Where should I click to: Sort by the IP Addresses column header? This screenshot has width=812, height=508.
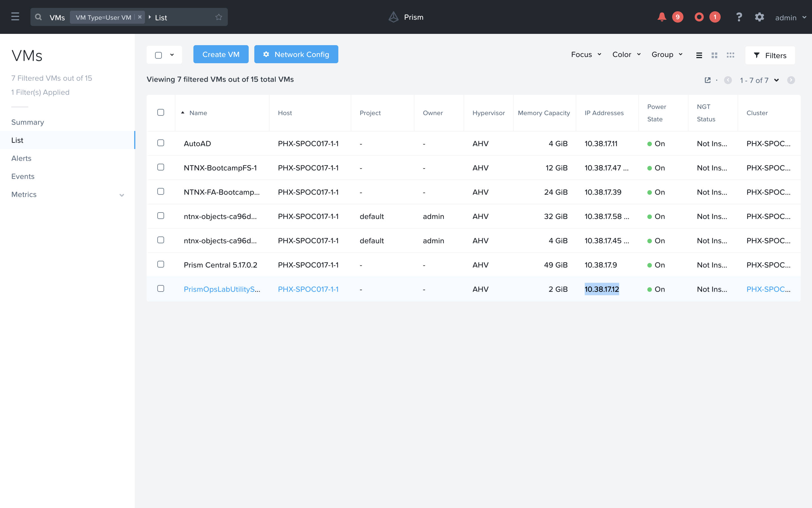click(604, 113)
